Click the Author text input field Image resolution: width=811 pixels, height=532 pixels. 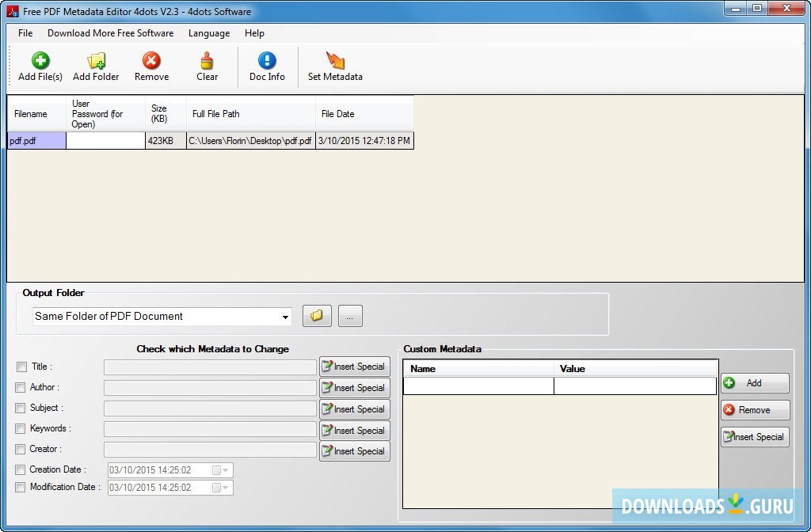click(210, 388)
